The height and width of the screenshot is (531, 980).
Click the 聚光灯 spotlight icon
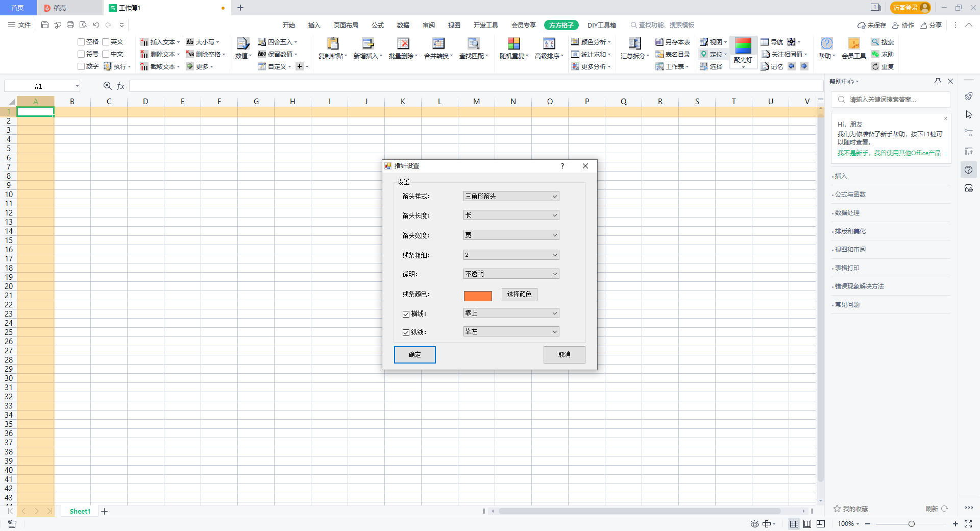(743, 46)
